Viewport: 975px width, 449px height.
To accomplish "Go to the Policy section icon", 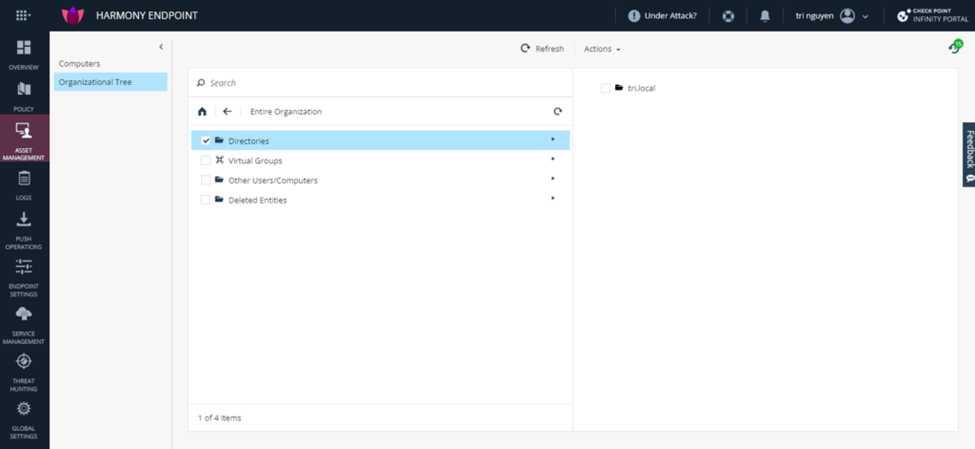I will coord(24,89).
